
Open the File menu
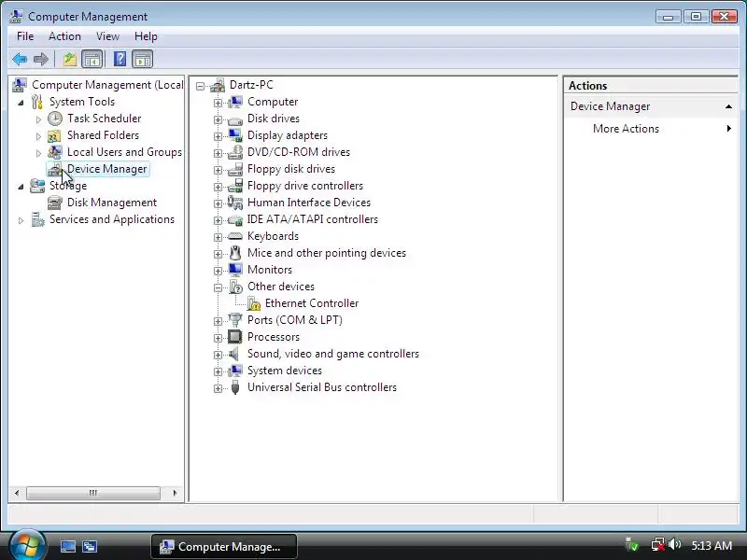coord(25,36)
